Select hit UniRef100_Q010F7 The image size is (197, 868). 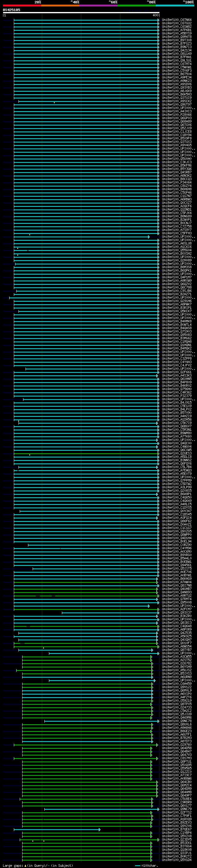coord(176,643)
